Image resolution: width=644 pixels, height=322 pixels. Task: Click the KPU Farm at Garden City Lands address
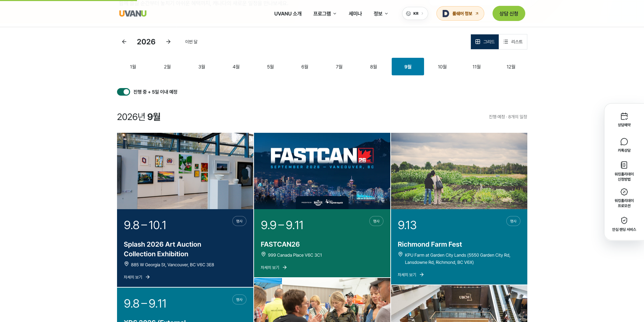click(457, 259)
